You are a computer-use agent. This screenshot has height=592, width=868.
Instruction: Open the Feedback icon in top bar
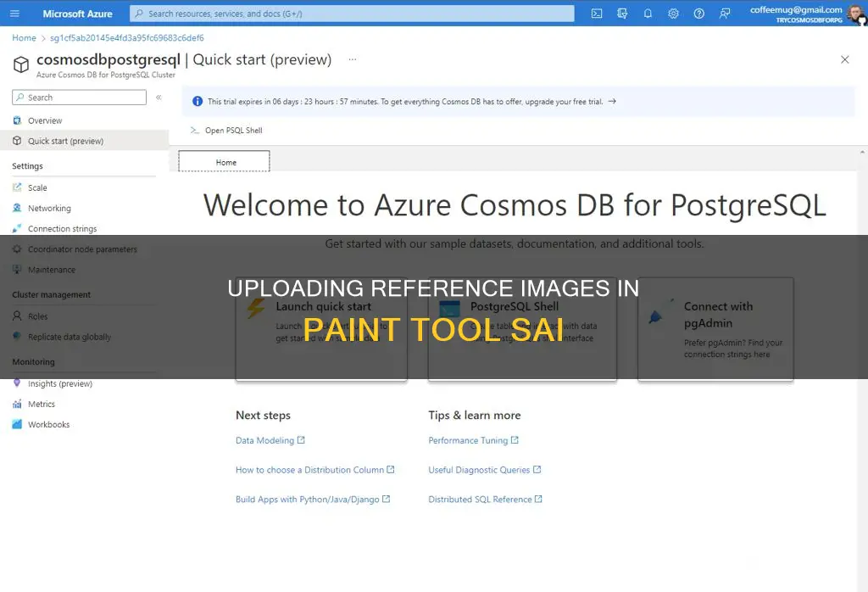tap(725, 14)
